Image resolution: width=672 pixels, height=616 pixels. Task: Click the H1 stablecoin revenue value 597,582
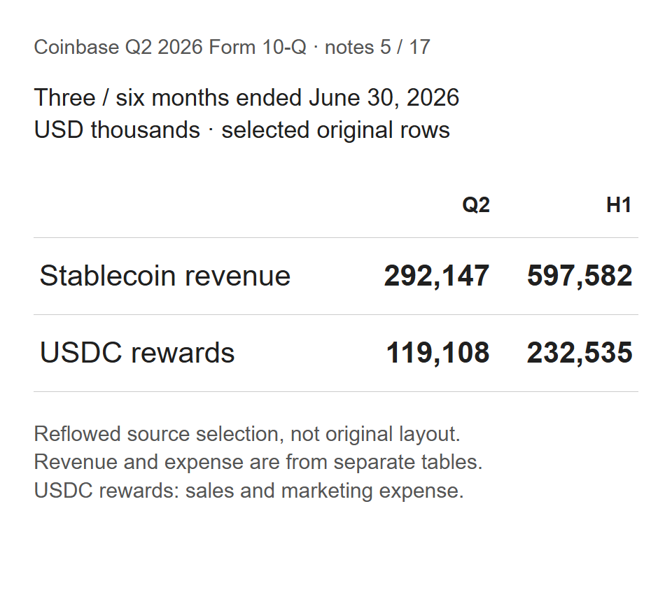pos(580,276)
